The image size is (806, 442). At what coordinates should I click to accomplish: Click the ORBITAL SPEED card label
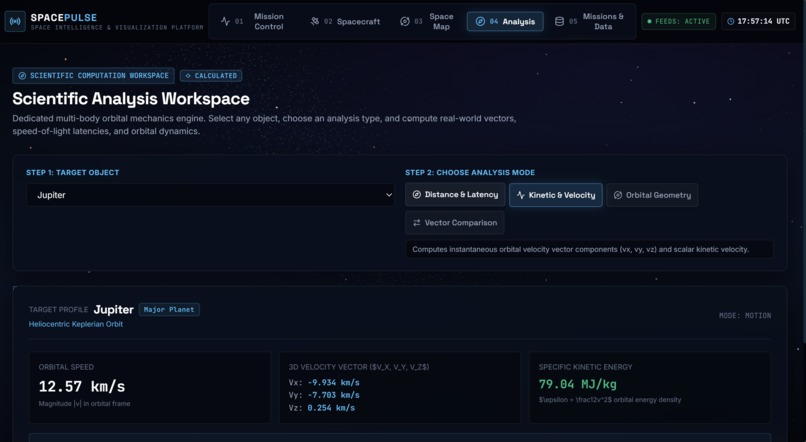66,367
